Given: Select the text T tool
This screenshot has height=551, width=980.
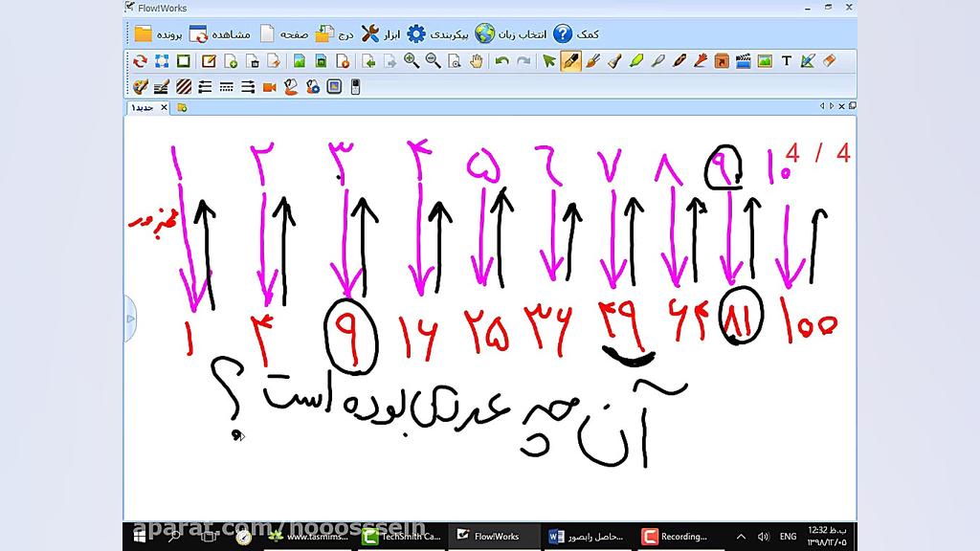Looking at the screenshot, I should point(787,61).
